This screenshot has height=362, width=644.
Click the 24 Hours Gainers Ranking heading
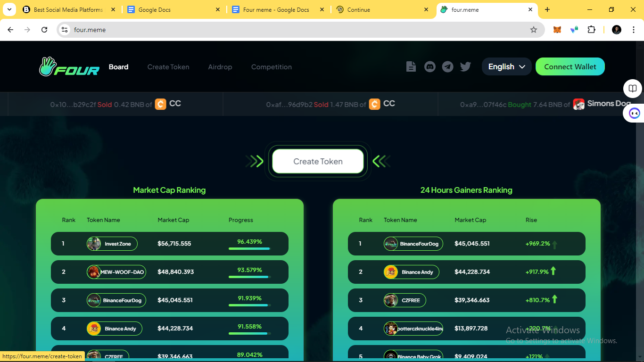coord(466,190)
